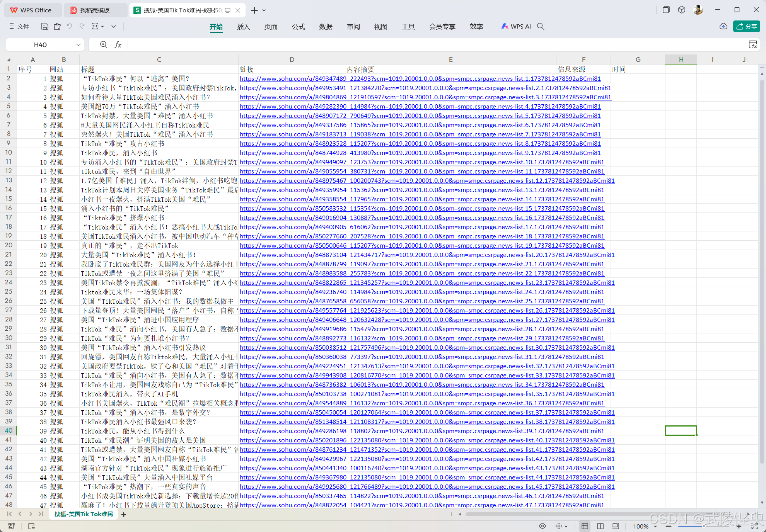
Task: Switch to the 插入 ribbon tab
Action: (244, 27)
